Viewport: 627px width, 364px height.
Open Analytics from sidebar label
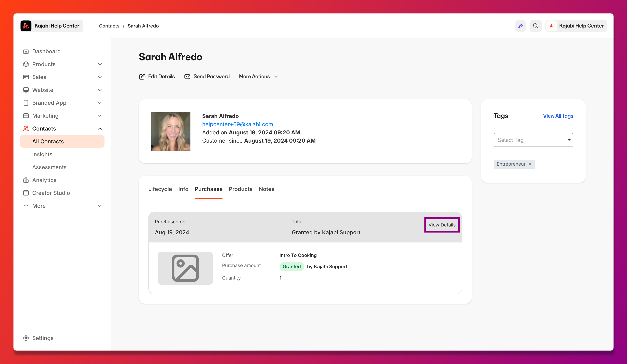point(44,180)
